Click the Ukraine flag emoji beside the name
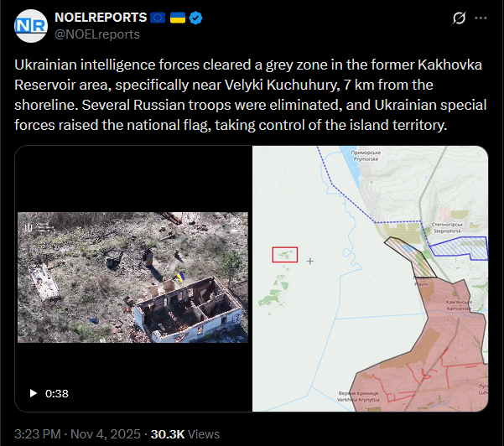The height and width of the screenshot is (446, 504). pyautogui.click(x=178, y=18)
